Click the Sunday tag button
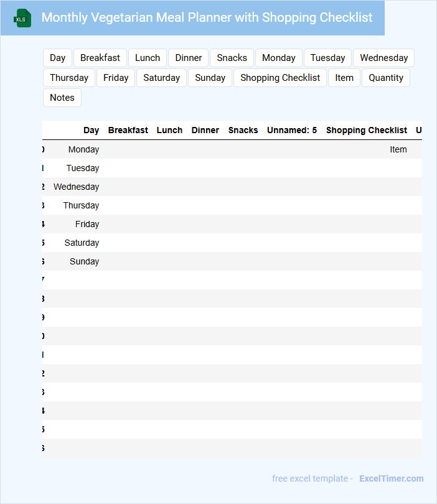Screen dimensions: 437x504 click(x=210, y=78)
